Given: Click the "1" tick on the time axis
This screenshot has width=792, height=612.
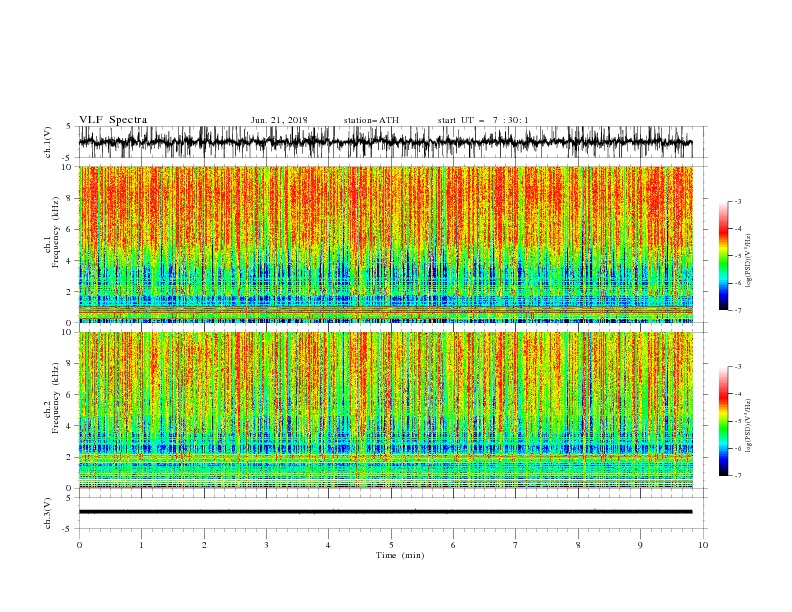Looking at the screenshot, I should click(x=141, y=545).
